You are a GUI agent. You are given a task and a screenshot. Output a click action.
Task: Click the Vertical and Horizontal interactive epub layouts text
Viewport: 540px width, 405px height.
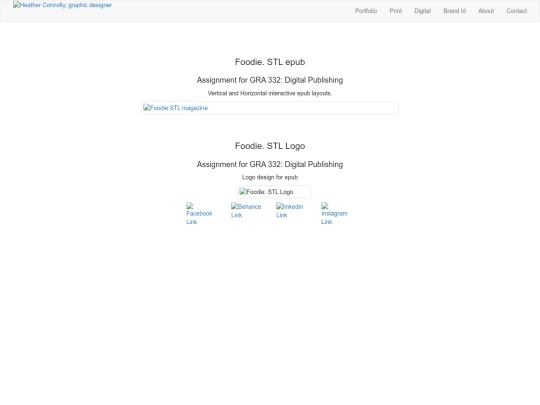click(270, 93)
